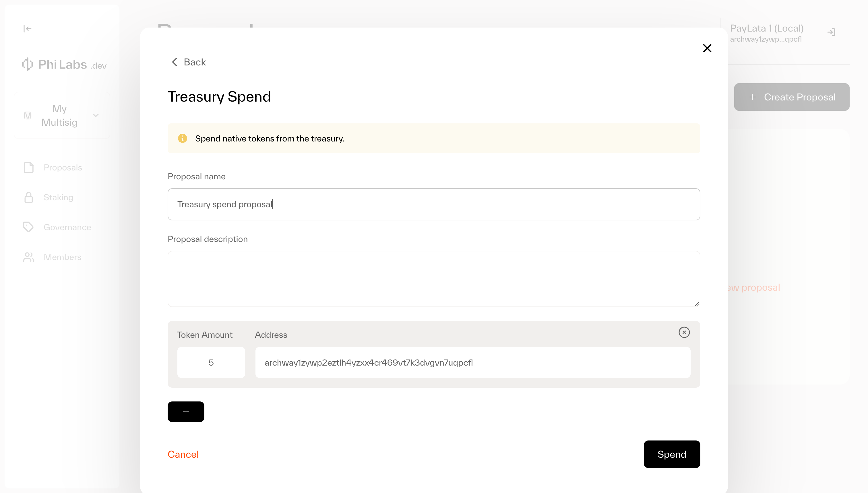Open the Staking menu item
868x493 pixels.
tap(58, 197)
